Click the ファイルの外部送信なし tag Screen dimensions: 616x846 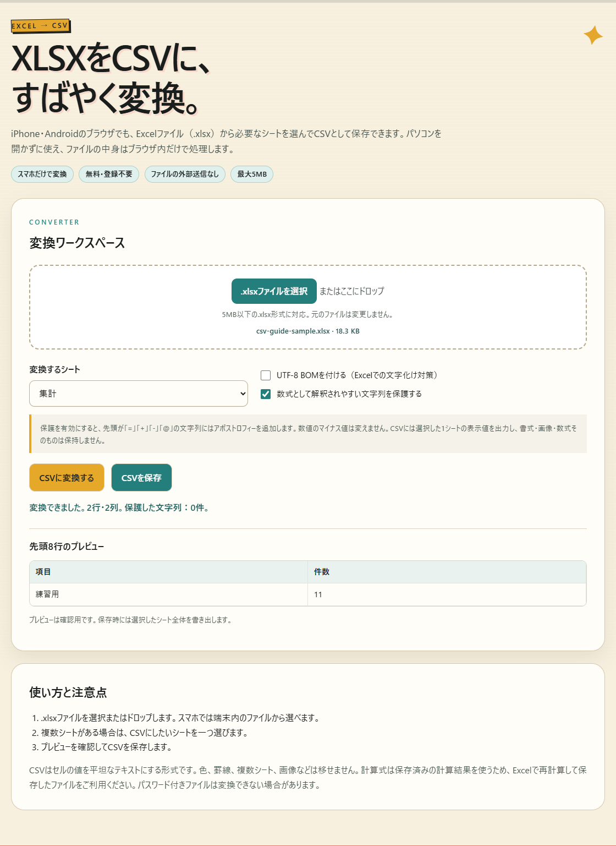[x=185, y=174]
